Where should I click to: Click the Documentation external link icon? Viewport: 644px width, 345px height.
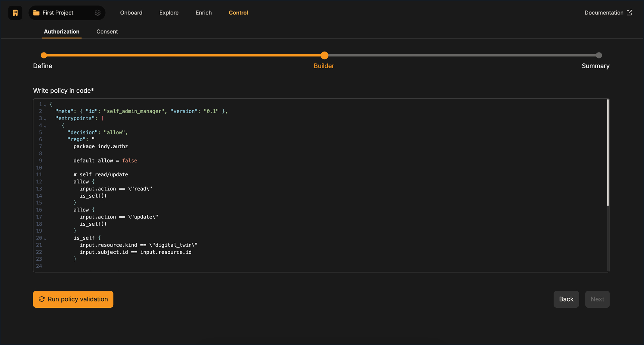630,13
